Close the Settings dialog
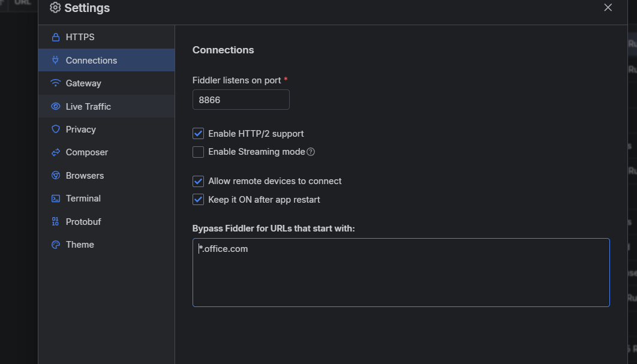Viewport: 637px width, 364px height. click(608, 8)
